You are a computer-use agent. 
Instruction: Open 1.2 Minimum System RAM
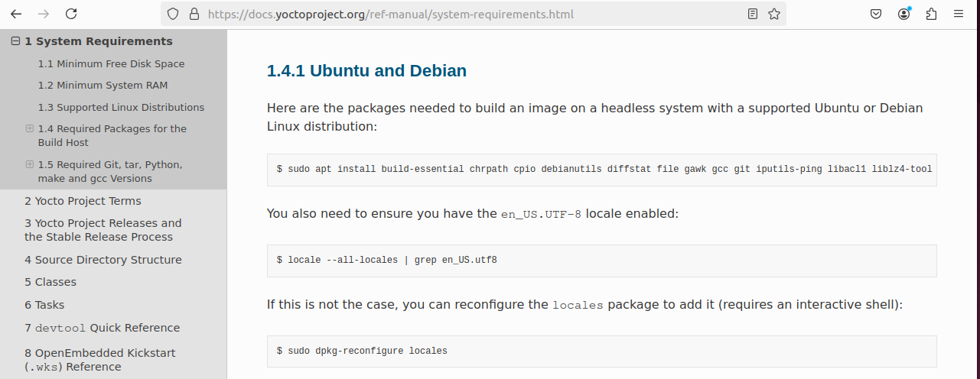pos(103,86)
